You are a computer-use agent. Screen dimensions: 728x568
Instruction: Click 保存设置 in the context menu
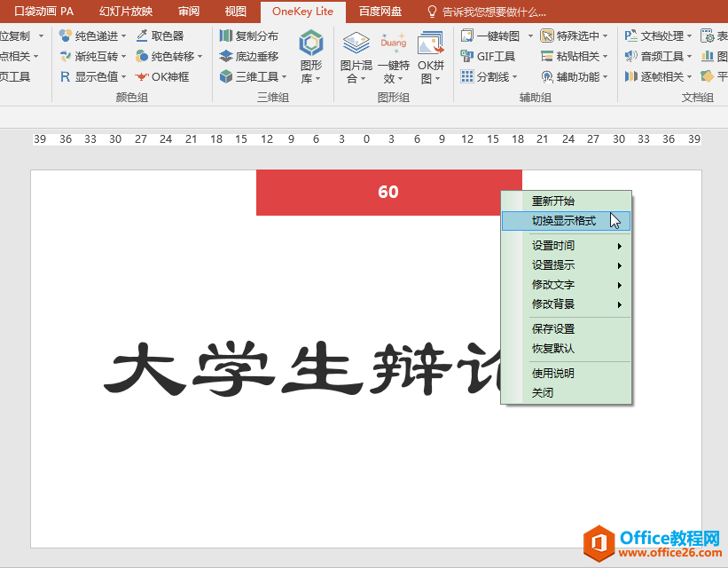tap(552, 329)
